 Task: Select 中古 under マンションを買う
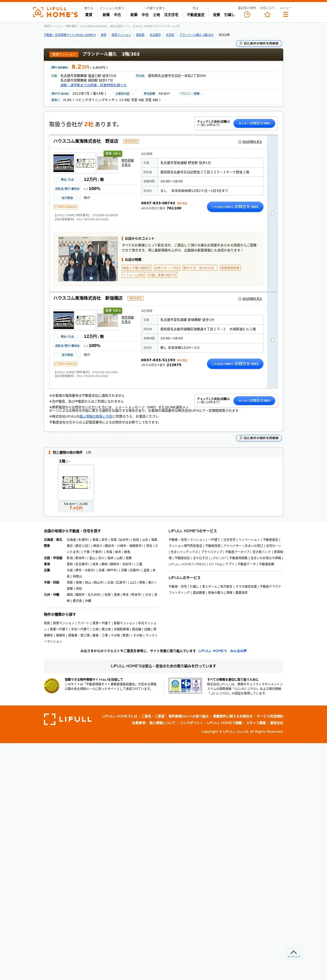point(117,15)
